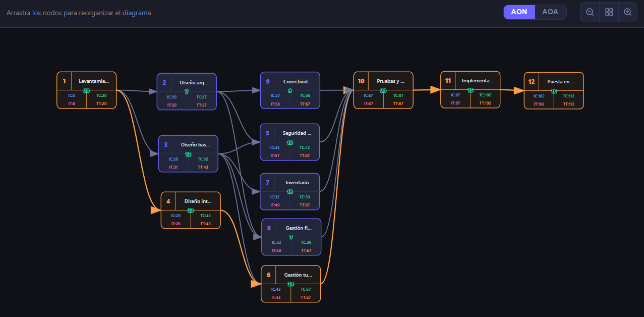Click the zoom in magnifier icon

pos(628,12)
